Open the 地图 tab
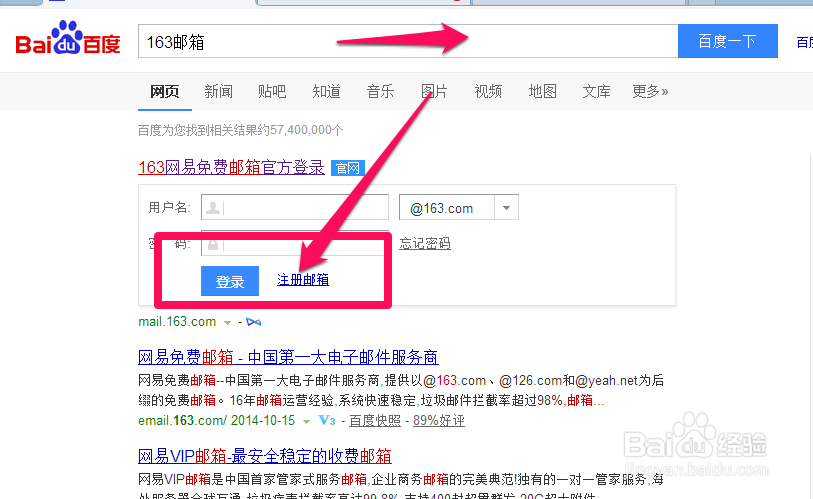Image resolution: width=813 pixels, height=499 pixels. 542,92
